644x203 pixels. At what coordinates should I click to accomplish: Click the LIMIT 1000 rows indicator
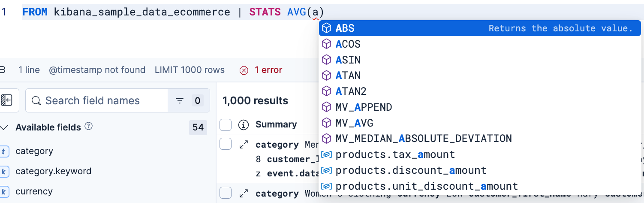[x=190, y=70]
